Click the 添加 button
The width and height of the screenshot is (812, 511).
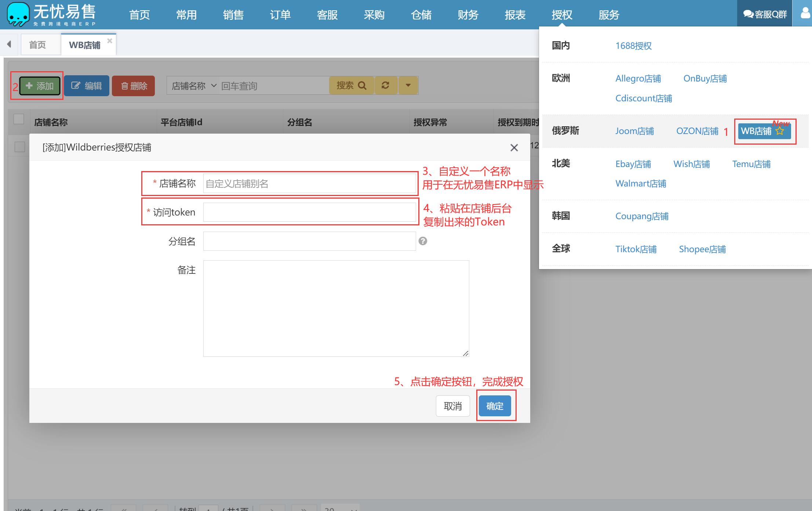[40, 86]
